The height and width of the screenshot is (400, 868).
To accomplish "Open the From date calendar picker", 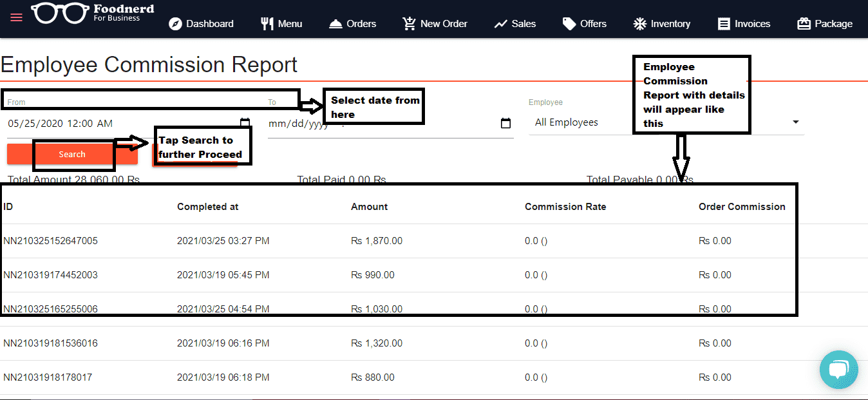I will click(x=245, y=122).
